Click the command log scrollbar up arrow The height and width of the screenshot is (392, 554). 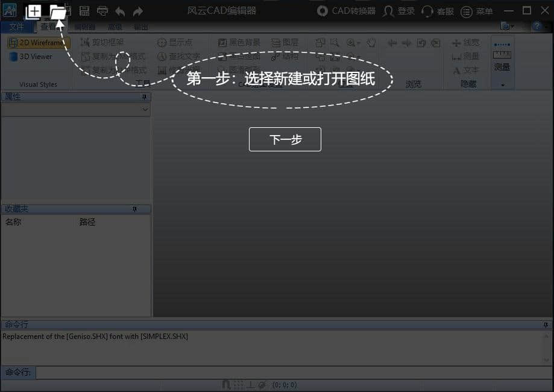(x=546, y=336)
